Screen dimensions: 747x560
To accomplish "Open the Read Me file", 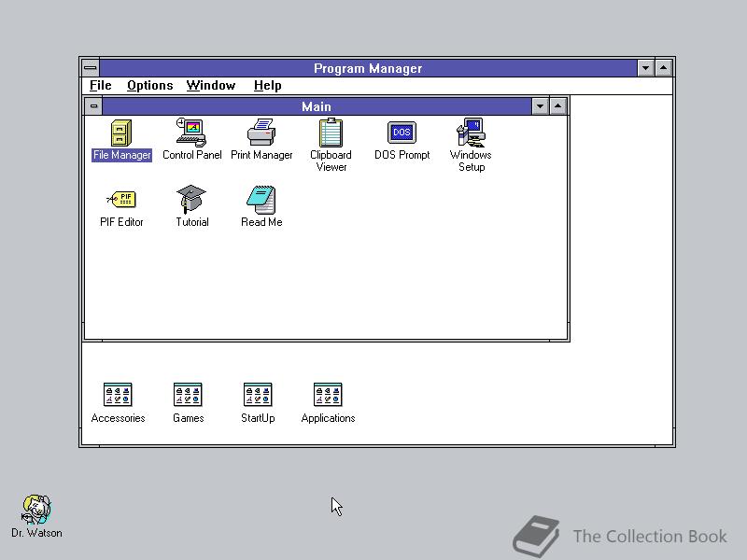I will tap(261, 199).
